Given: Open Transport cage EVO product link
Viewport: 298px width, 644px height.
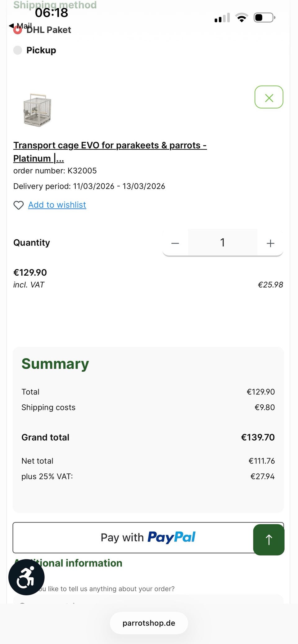Looking at the screenshot, I should [x=110, y=145].
